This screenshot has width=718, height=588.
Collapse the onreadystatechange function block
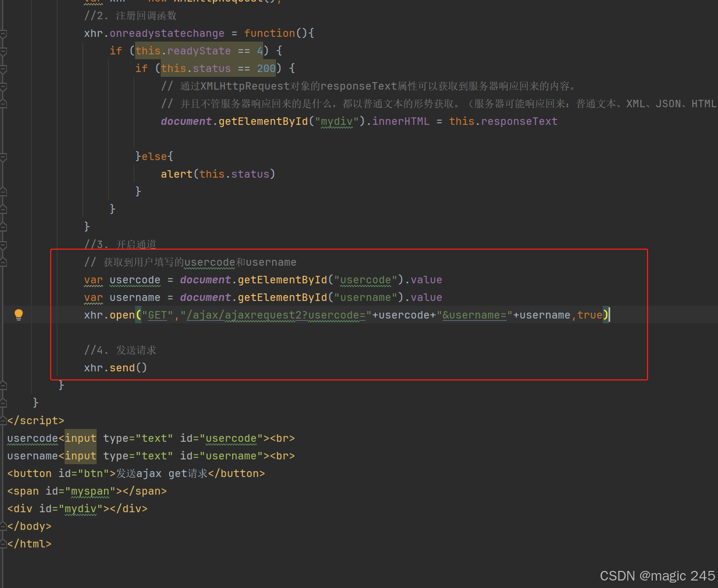pos(4,33)
